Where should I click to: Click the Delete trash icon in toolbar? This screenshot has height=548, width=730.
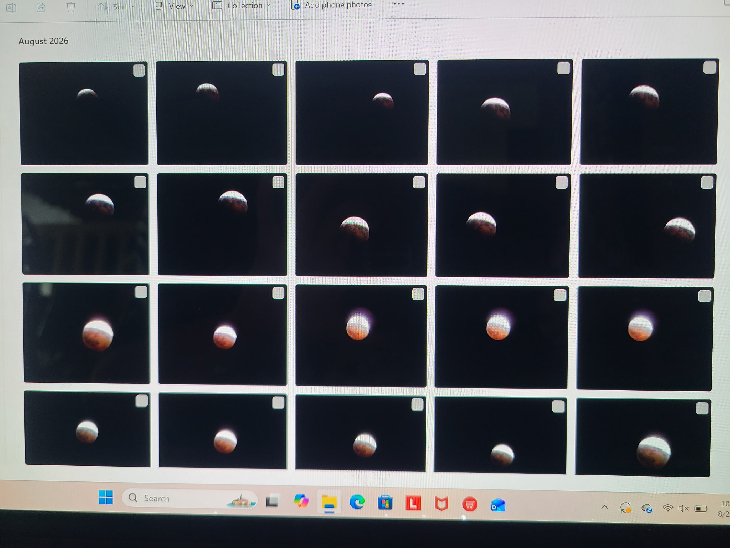point(70,7)
